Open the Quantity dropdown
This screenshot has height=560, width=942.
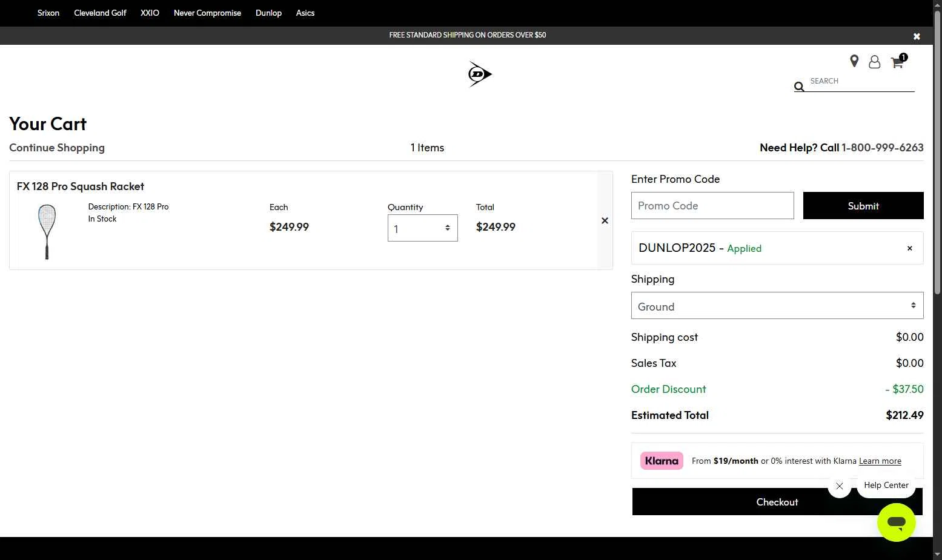pos(422,228)
